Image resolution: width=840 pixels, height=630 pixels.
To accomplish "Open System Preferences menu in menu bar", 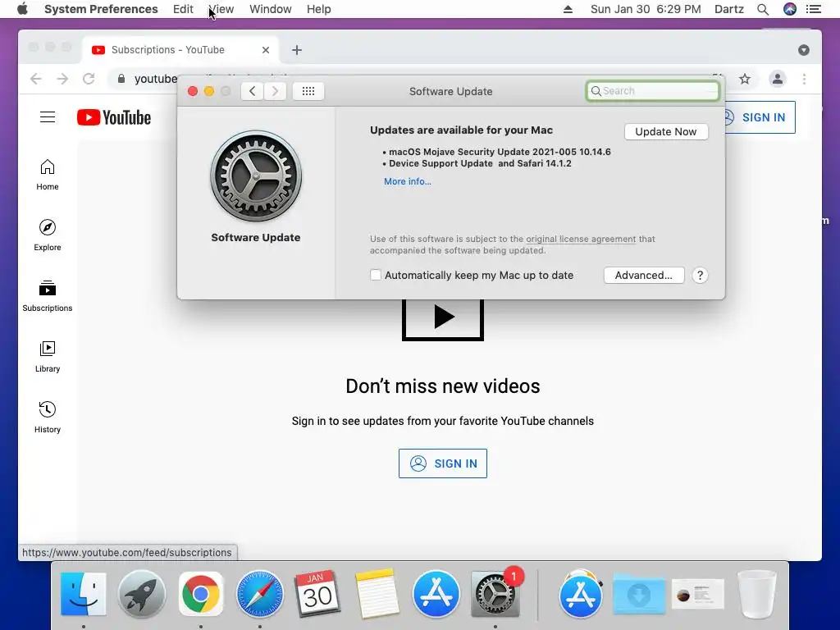I will pyautogui.click(x=101, y=9).
